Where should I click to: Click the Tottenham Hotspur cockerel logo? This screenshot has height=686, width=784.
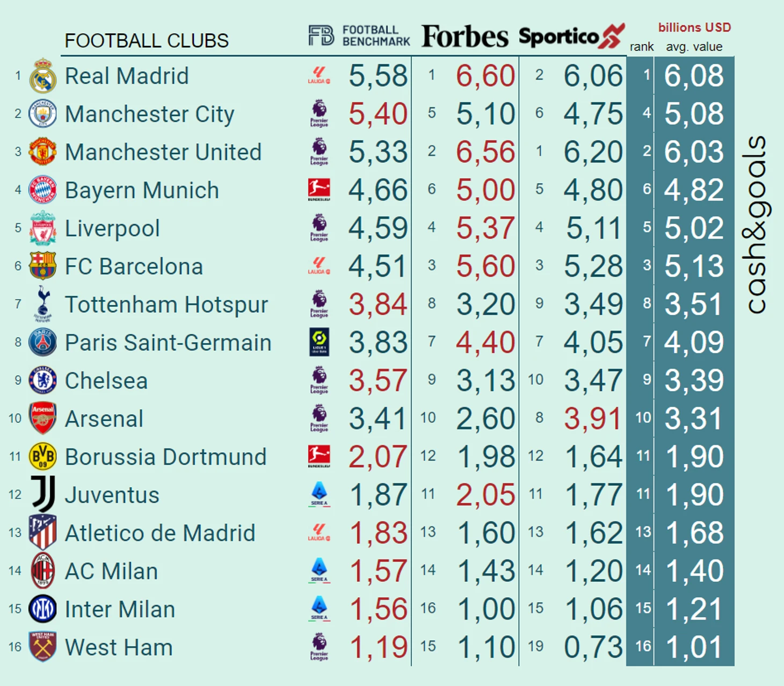tap(42, 303)
